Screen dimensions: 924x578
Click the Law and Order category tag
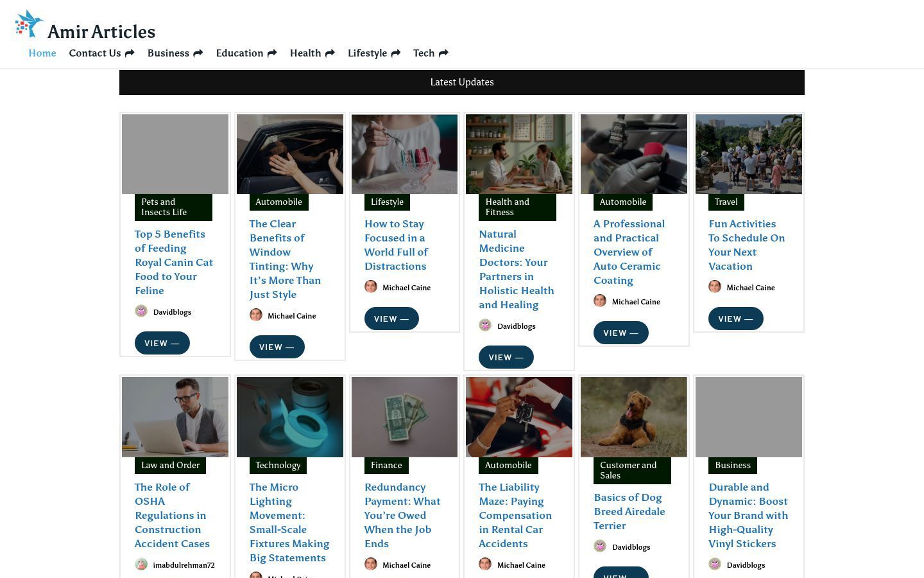pyautogui.click(x=170, y=465)
